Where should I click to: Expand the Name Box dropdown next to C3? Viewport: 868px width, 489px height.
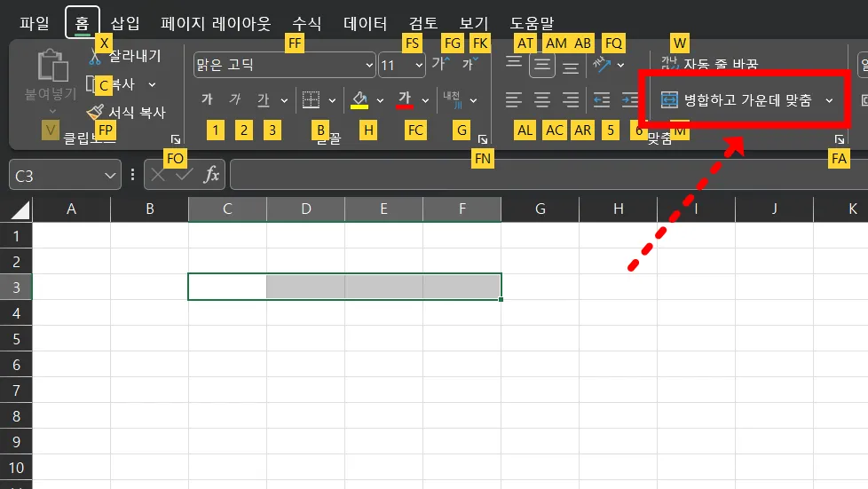(x=109, y=176)
